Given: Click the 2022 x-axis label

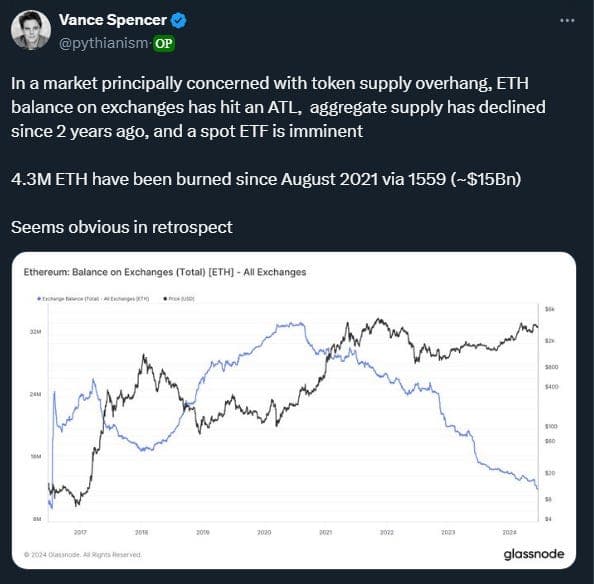Looking at the screenshot, I should (387, 532).
